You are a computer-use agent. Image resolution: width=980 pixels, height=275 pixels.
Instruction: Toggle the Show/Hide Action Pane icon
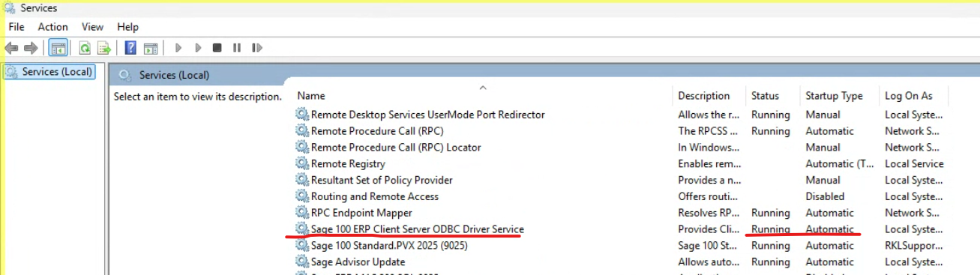pos(151,48)
